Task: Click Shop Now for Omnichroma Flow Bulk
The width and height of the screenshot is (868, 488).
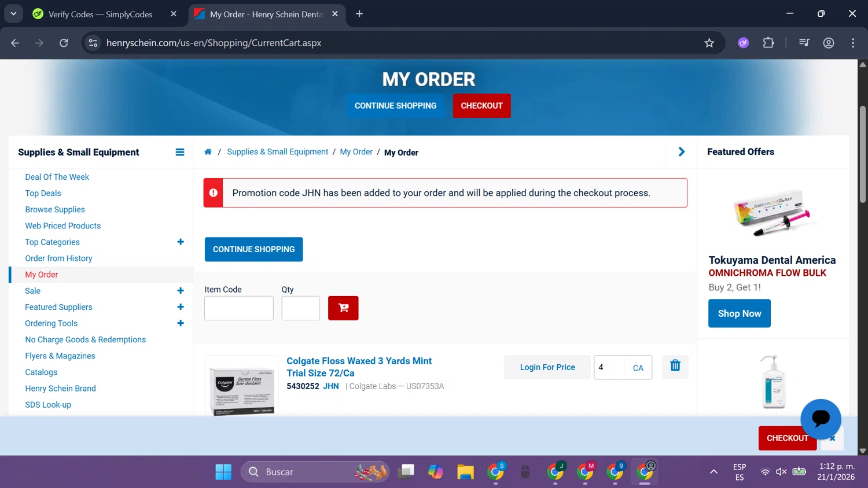Action: (x=740, y=313)
